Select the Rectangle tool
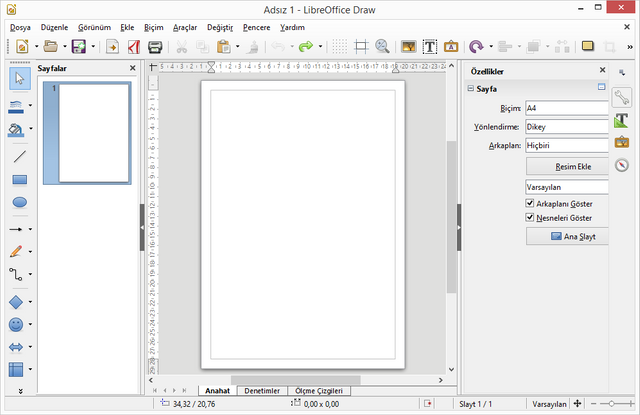Viewport: 640px width, 415px height. click(20, 180)
